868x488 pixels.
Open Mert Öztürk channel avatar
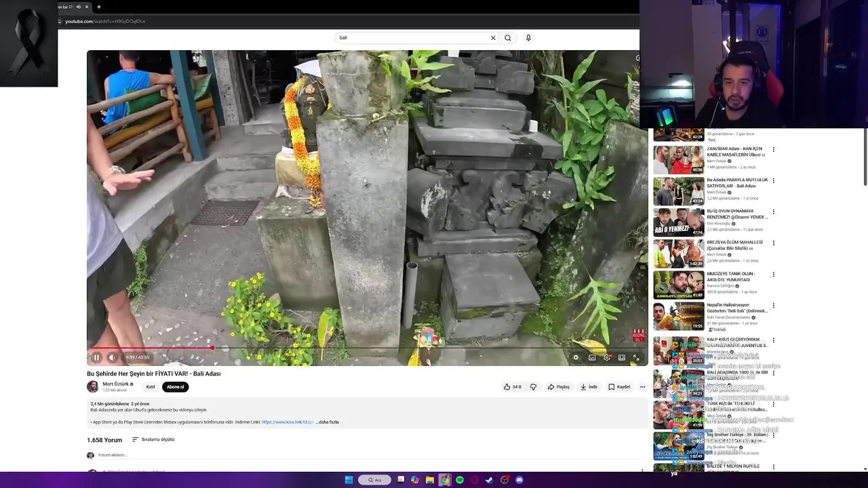[x=92, y=386]
